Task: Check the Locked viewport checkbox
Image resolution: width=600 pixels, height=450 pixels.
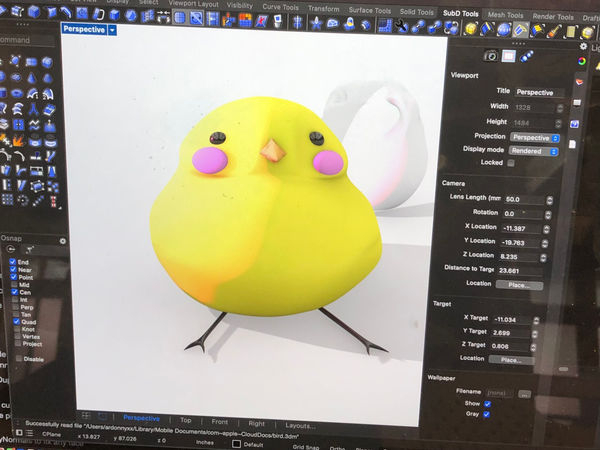Action: click(511, 163)
